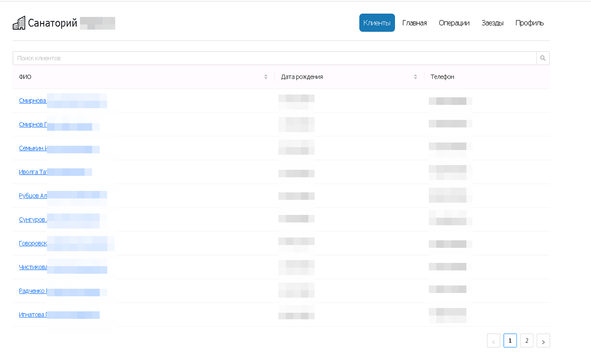Go to previous page arrow
The image size is (591, 364).
tap(494, 341)
